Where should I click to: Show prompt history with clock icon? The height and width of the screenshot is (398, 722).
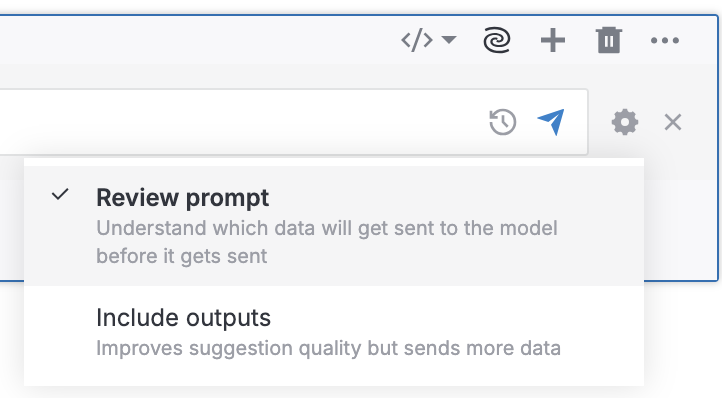502,122
